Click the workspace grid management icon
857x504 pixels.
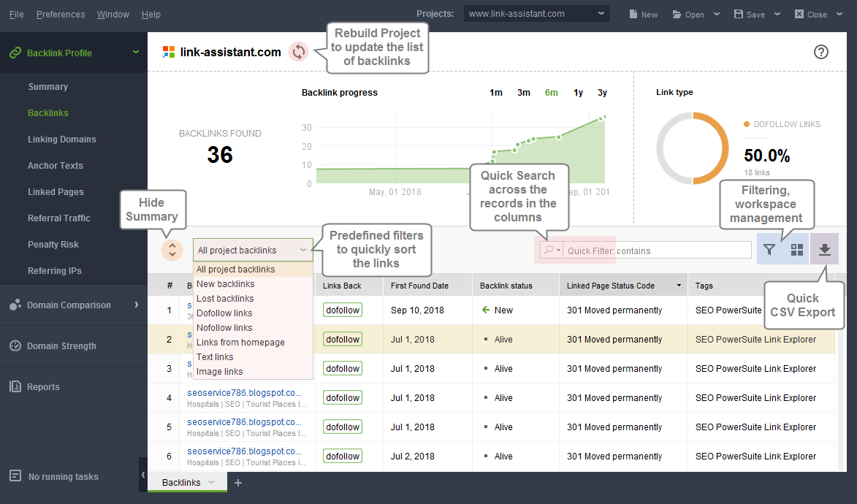tap(797, 250)
